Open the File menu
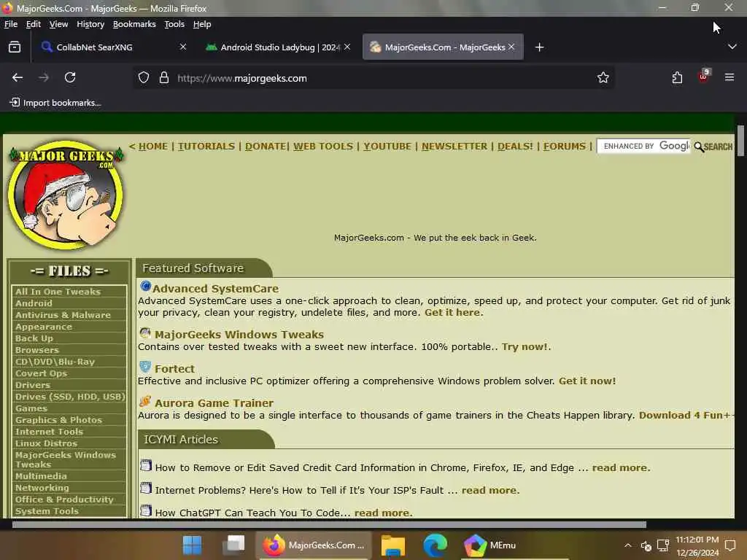This screenshot has height=560, width=747. click(x=10, y=24)
